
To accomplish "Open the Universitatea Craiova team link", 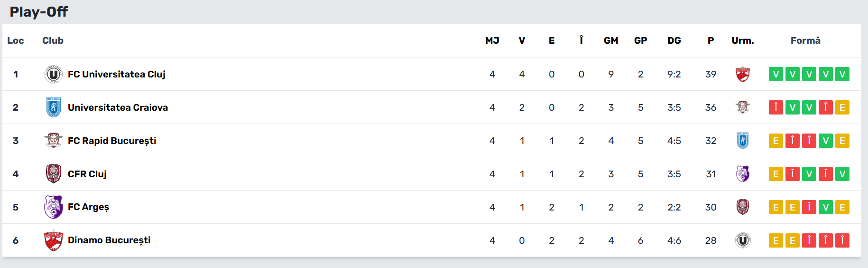I will click(118, 107).
